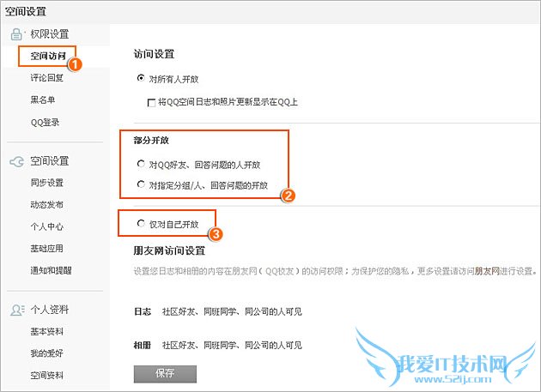Enable 将QQ空间日志和照片更新显示在QQ上 checkbox
541x392 pixels.
tap(151, 103)
